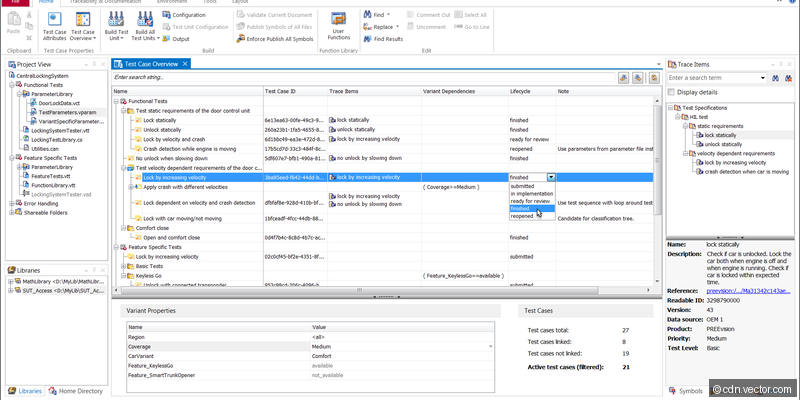This screenshot has height=400, width=800.
Task: Toggle the Display details checkbox
Action: (672, 91)
